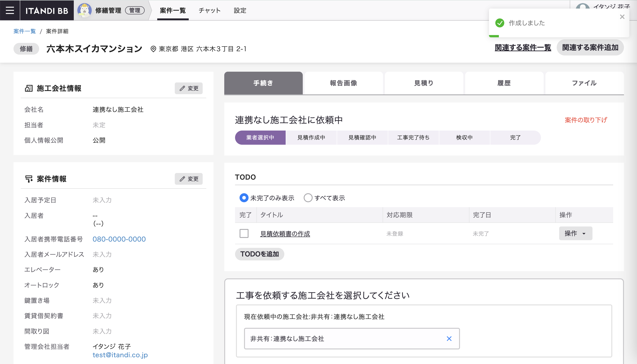Click the 関連する案件一覧 link

(x=523, y=47)
